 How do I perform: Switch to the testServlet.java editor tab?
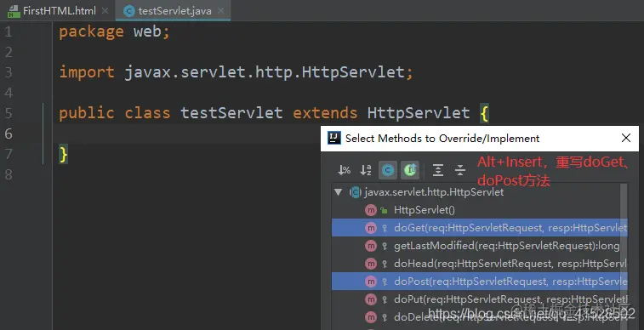click(173, 11)
